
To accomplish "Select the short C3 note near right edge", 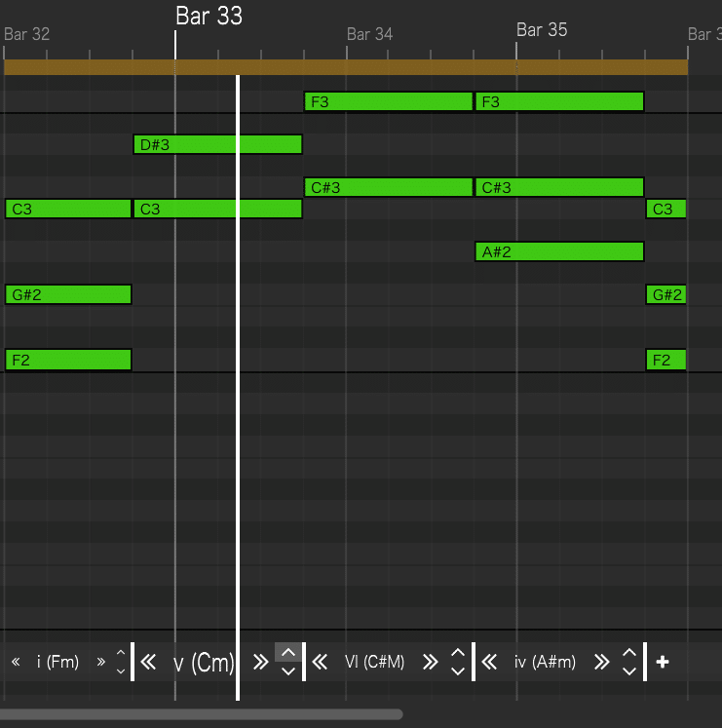I will pyautogui.click(x=666, y=209).
